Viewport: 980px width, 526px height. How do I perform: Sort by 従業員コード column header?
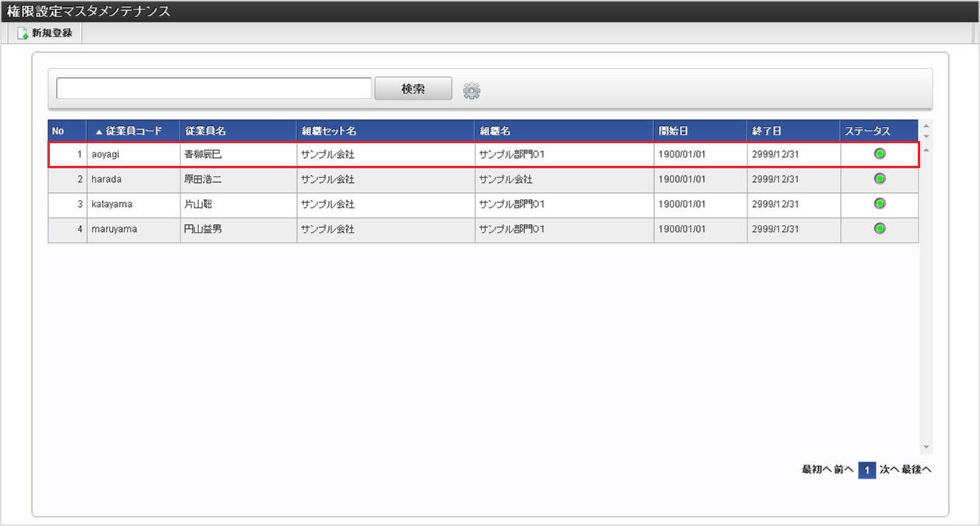click(134, 131)
